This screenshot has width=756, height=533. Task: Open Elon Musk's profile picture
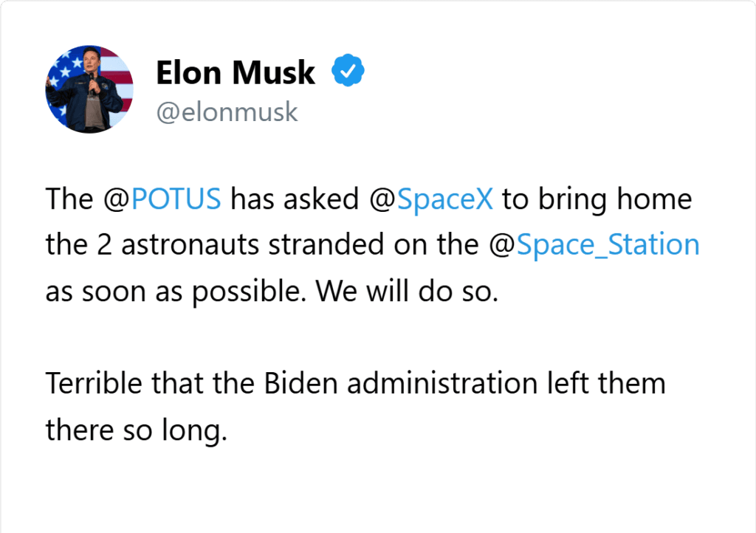89,89
